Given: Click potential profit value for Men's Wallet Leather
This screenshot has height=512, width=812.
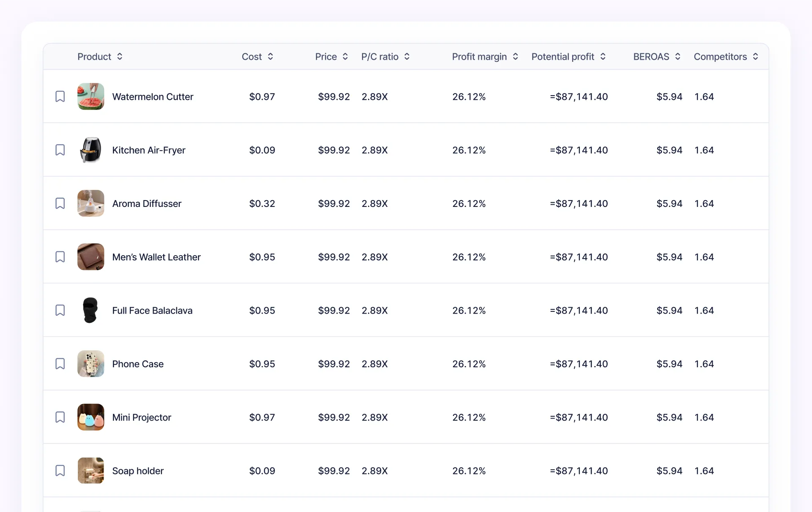Looking at the screenshot, I should click(x=579, y=257).
